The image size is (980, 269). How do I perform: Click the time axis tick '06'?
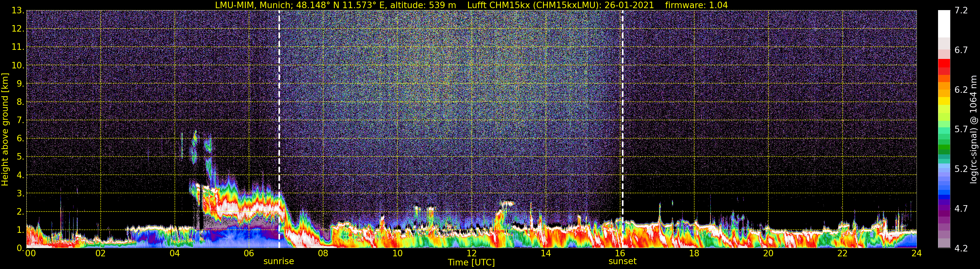coord(249,254)
